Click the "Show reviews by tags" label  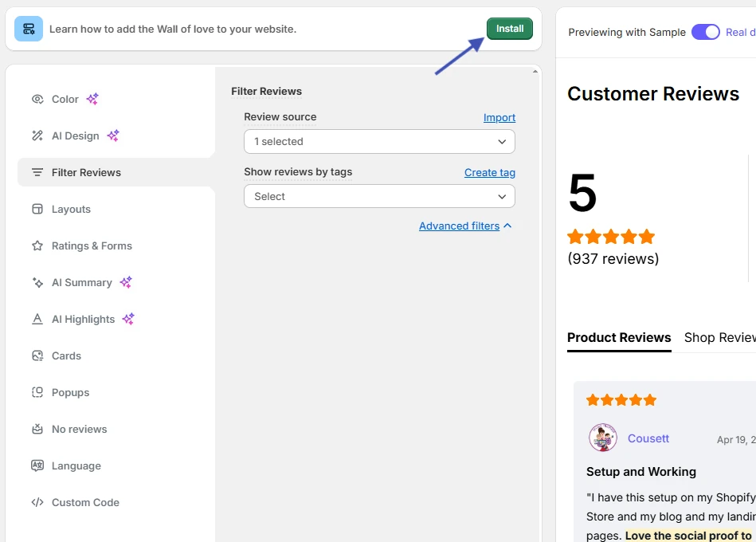tap(298, 171)
